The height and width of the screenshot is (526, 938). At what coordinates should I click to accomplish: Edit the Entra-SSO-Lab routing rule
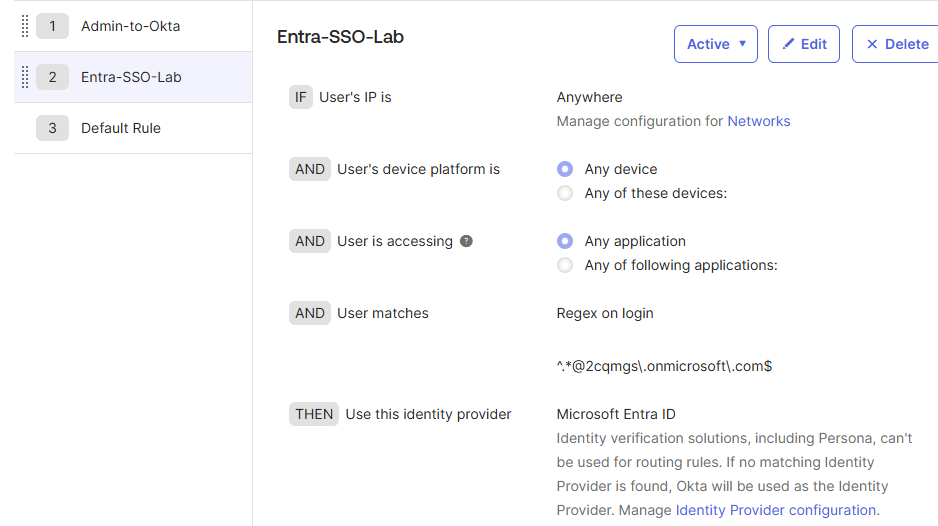pyautogui.click(x=803, y=44)
